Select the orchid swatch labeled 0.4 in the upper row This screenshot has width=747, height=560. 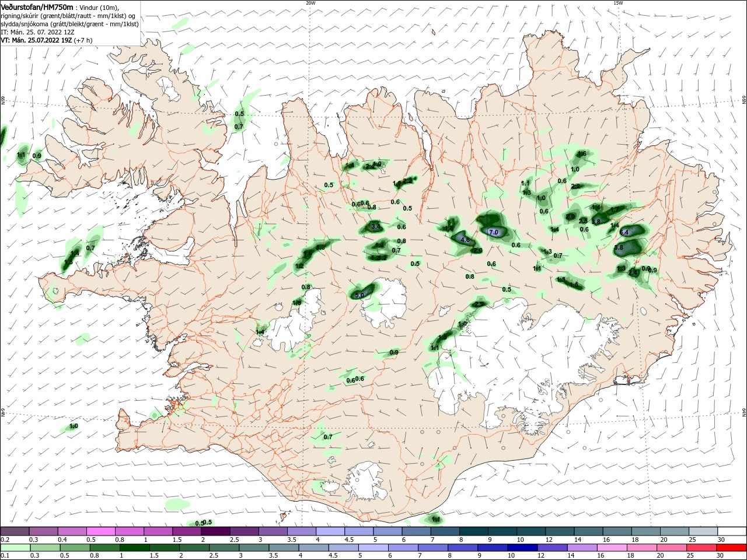72,531
